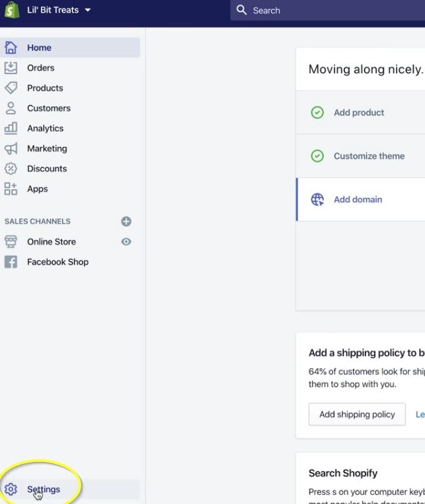
Task: Click the Marketing megaphone icon
Action: tap(11, 148)
